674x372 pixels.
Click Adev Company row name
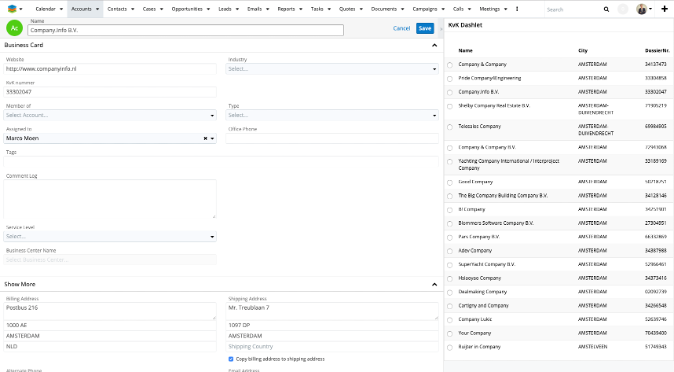(x=475, y=251)
